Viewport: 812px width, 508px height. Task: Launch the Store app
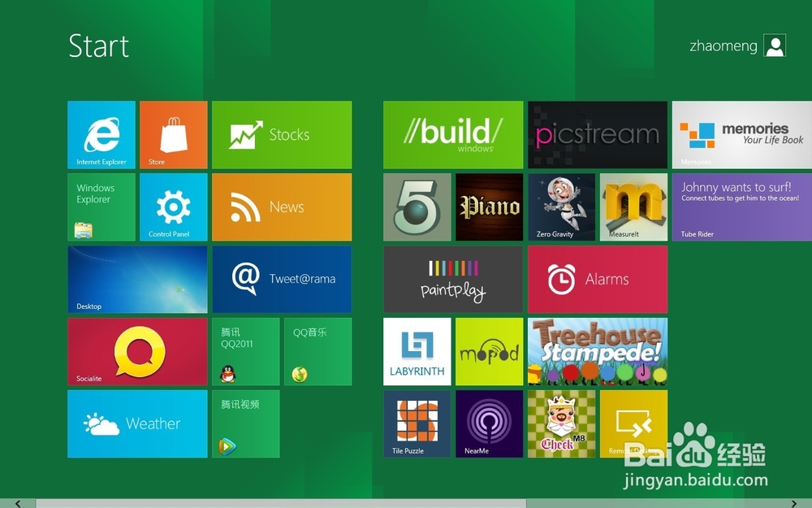pos(173,135)
